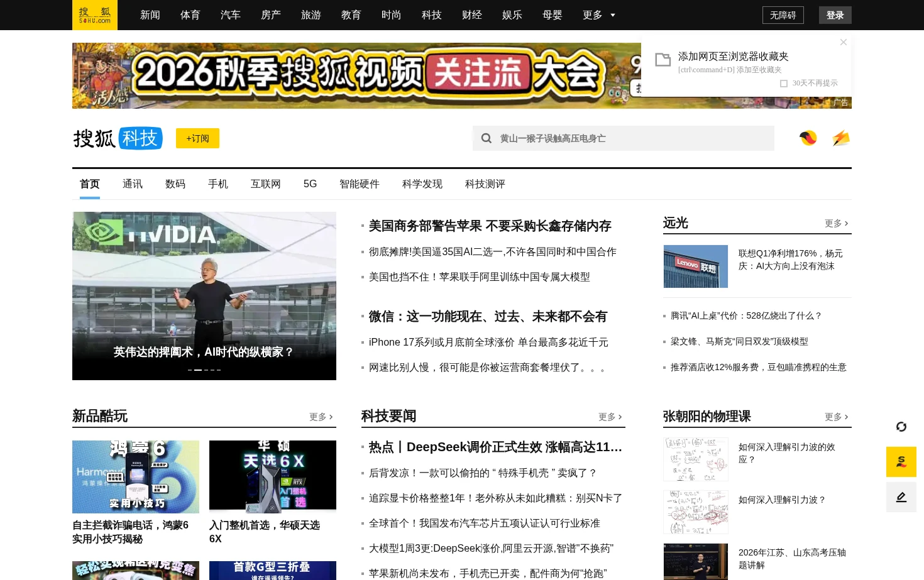Open the Sohu.com logo home link

pos(95,15)
